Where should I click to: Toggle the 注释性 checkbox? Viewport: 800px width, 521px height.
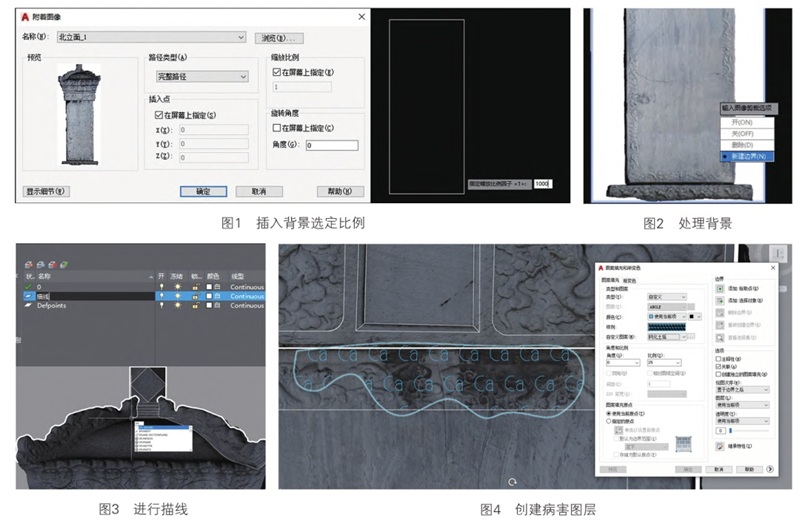[718, 359]
